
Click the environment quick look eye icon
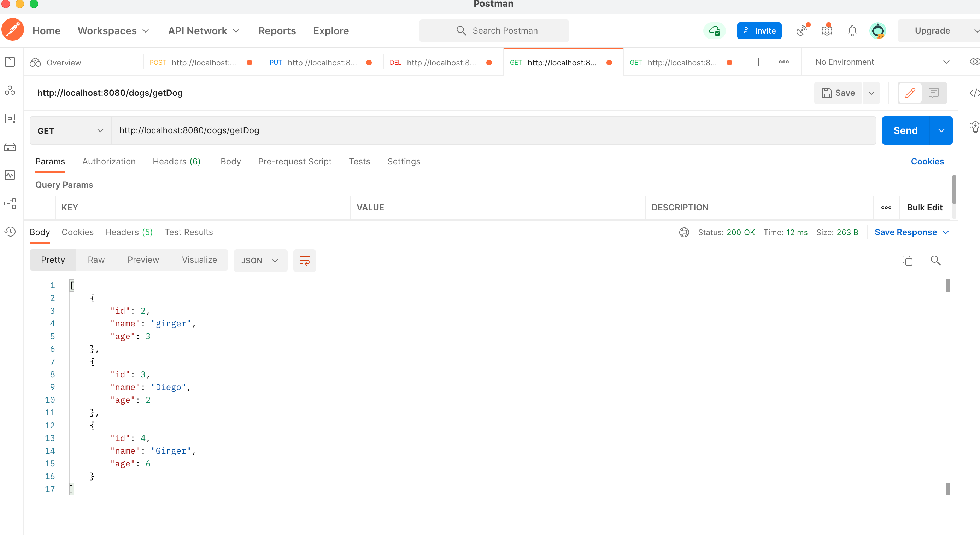[974, 62]
